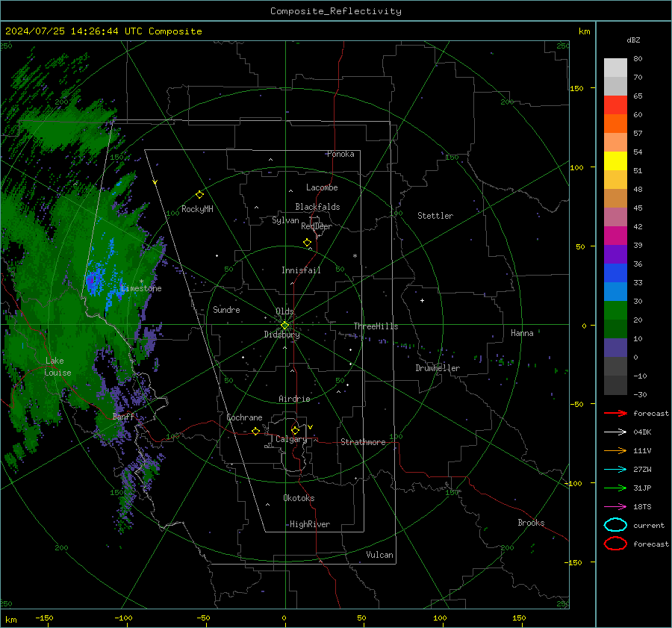Click the yellow 51-54 dBZ swatch

pos(615,161)
